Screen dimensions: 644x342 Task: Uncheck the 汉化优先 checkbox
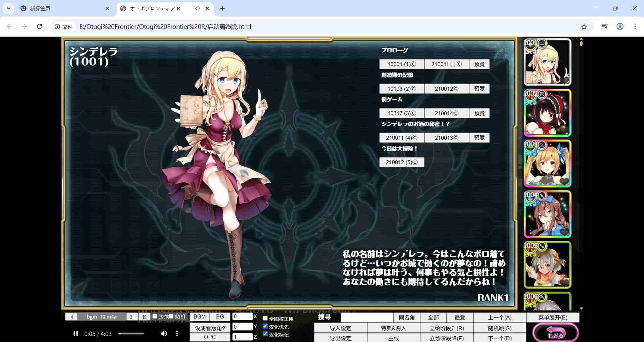tap(265, 326)
